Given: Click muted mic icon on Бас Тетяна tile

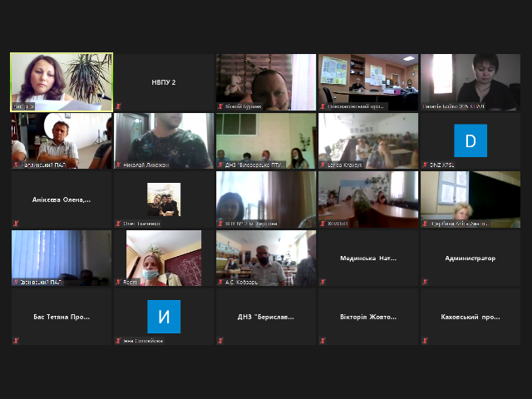Looking at the screenshot, I should [16, 340].
